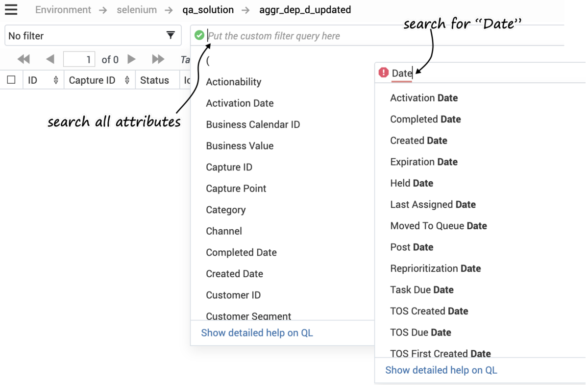588x385 pixels.
Task: Click the funnel filter icon
Action: [x=171, y=35]
